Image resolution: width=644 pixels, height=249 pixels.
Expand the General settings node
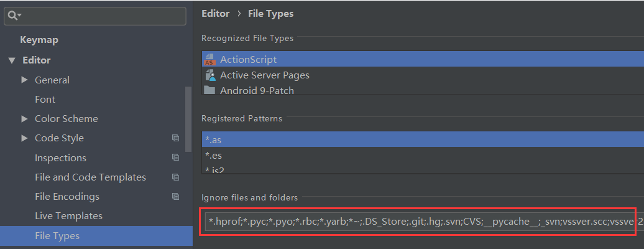[x=24, y=80]
